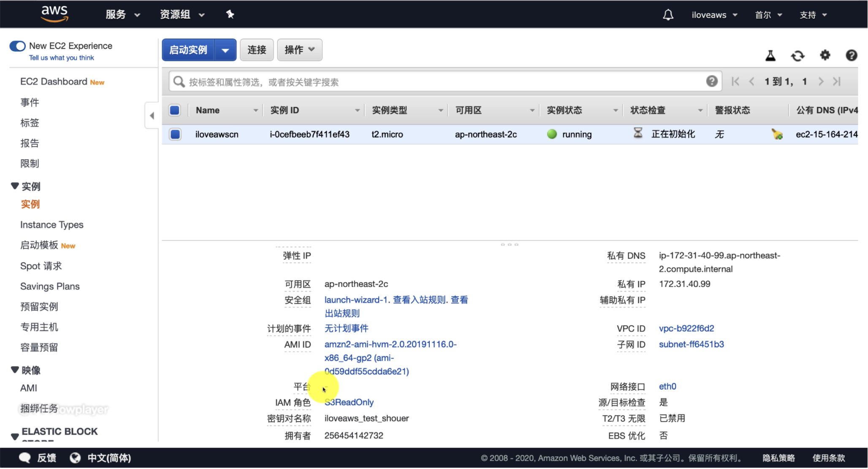Click the green running status dot
The image size is (868, 469).
(x=552, y=134)
